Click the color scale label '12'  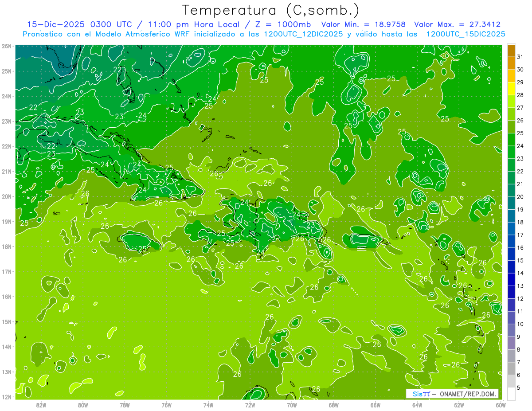(x=520, y=298)
